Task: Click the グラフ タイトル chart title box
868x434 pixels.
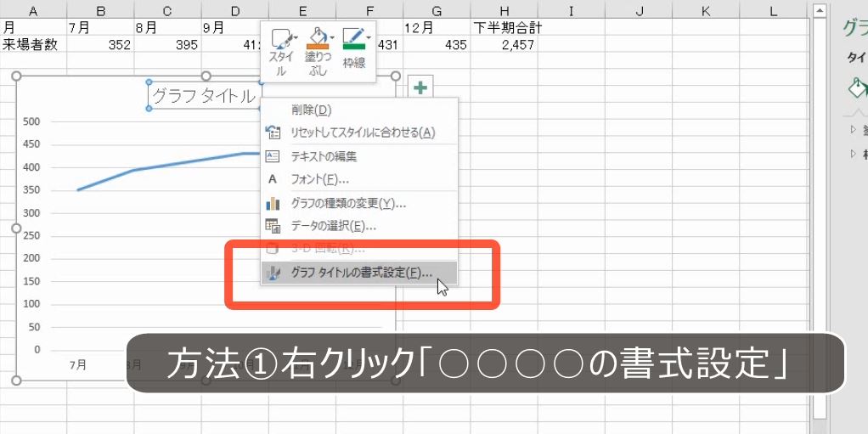Action: [x=205, y=96]
